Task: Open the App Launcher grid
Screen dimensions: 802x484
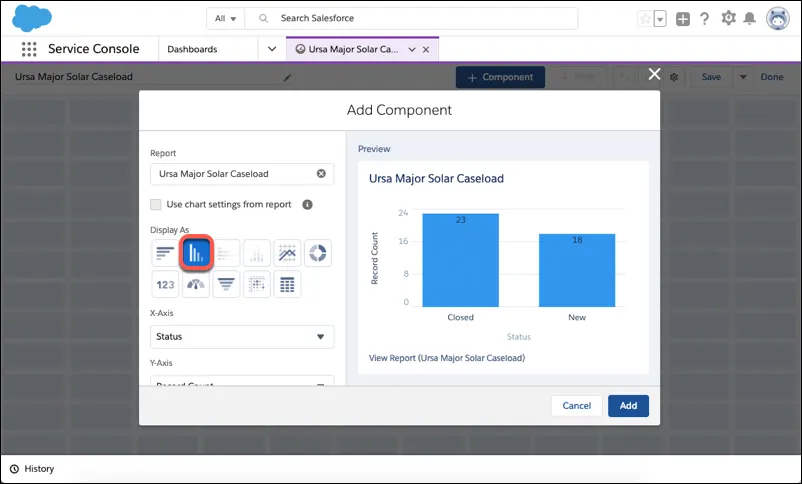Action: (x=29, y=49)
